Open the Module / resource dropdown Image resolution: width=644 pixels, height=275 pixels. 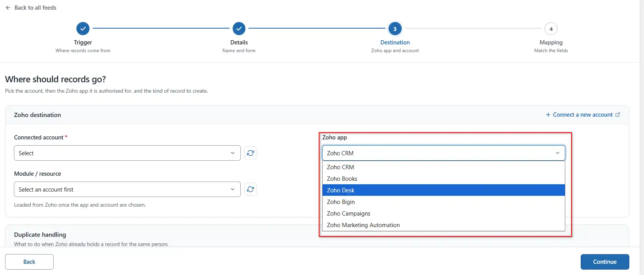[127, 189]
